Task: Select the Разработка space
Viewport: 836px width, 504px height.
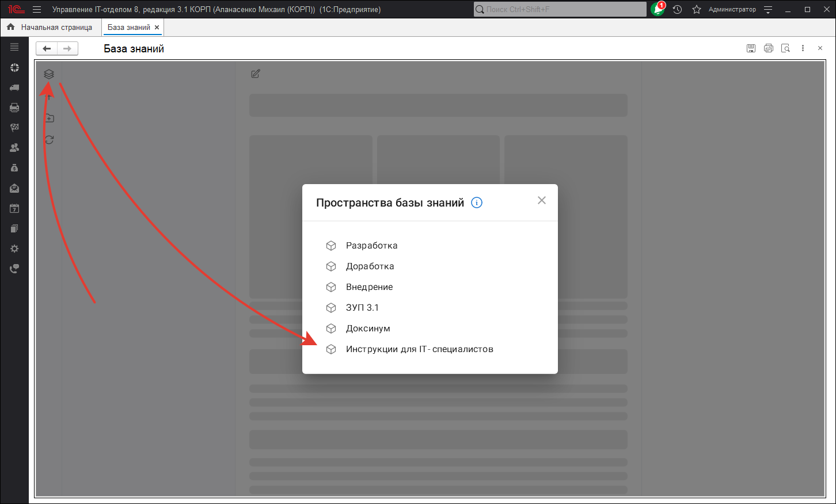Action: [x=371, y=246]
